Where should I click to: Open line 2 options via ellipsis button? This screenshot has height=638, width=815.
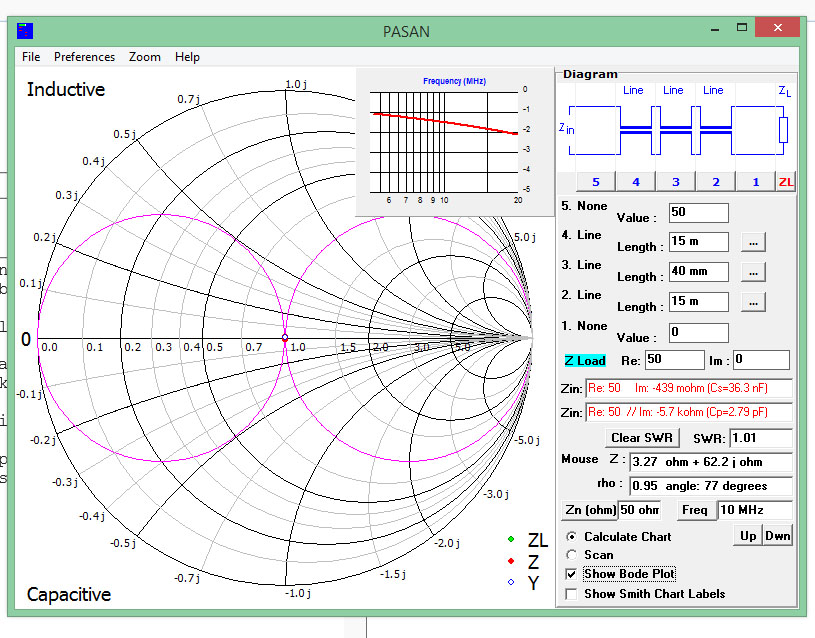[x=753, y=302]
